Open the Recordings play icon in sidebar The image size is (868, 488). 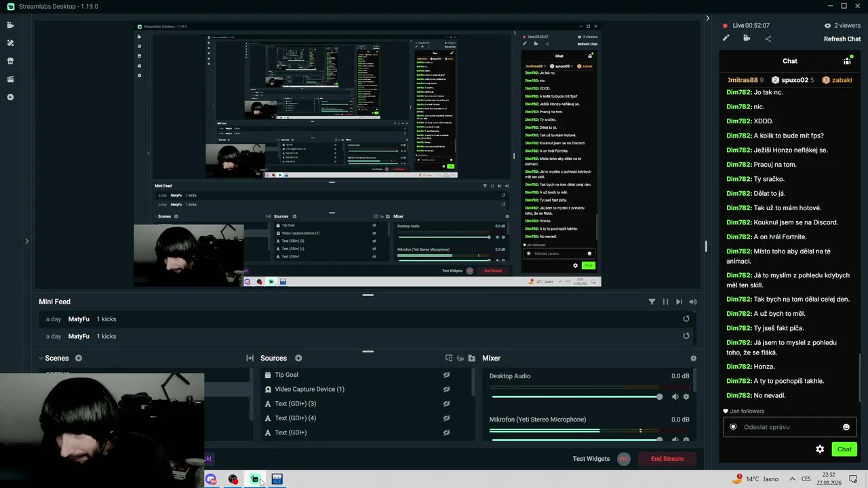pyautogui.click(x=10, y=97)
